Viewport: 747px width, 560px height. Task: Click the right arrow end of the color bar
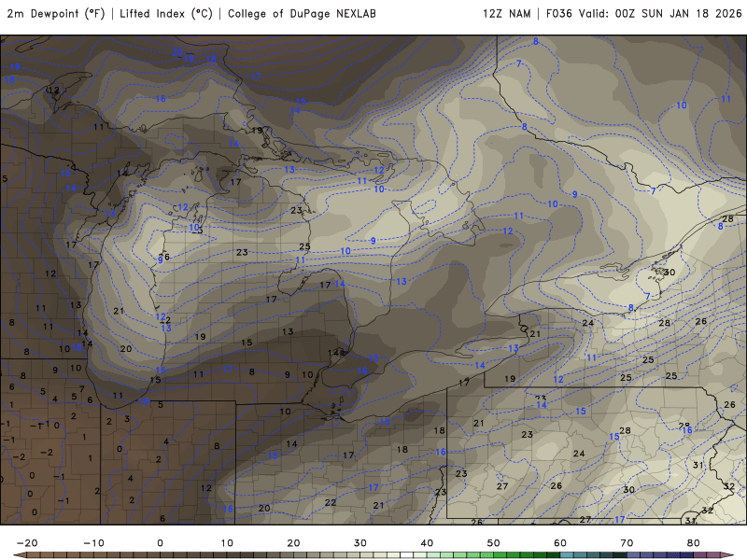[728, 555]
